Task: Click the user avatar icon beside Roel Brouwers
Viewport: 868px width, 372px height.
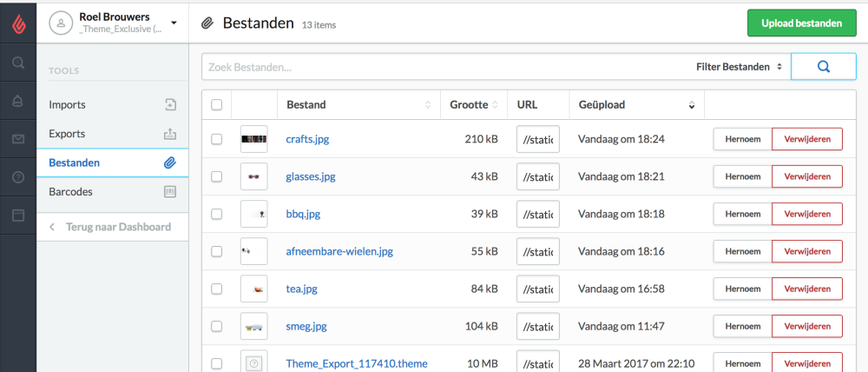Action: pos(61,23)
